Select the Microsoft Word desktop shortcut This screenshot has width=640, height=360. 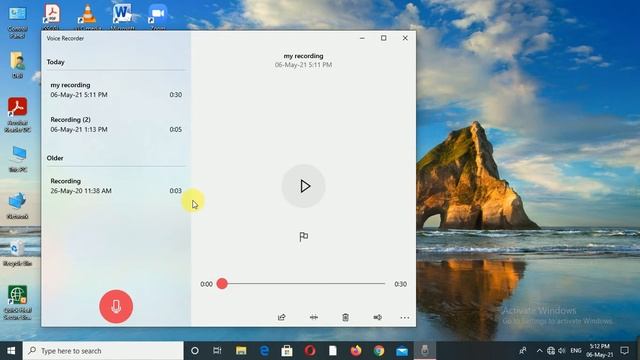[x=122, y=16]
